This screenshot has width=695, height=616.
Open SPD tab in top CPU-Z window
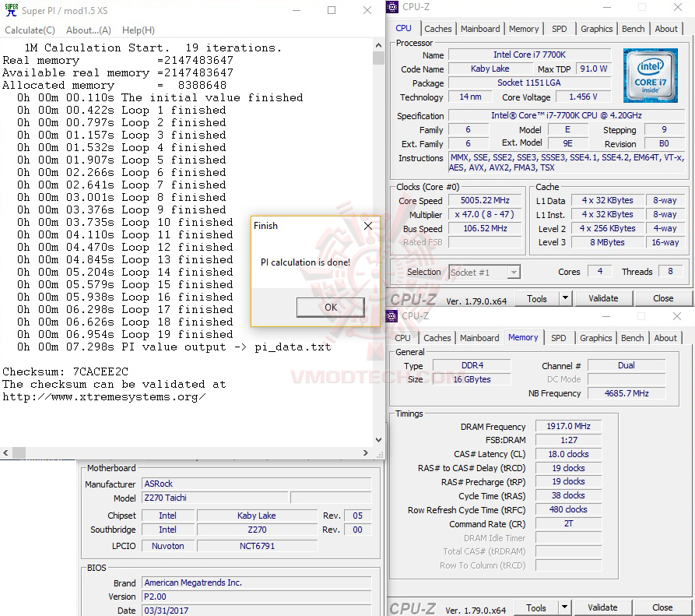(x=559, y=29)
